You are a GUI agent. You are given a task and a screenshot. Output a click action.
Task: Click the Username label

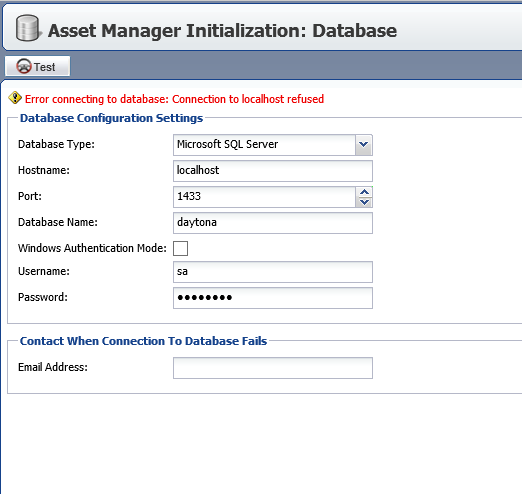pos(44,271)
